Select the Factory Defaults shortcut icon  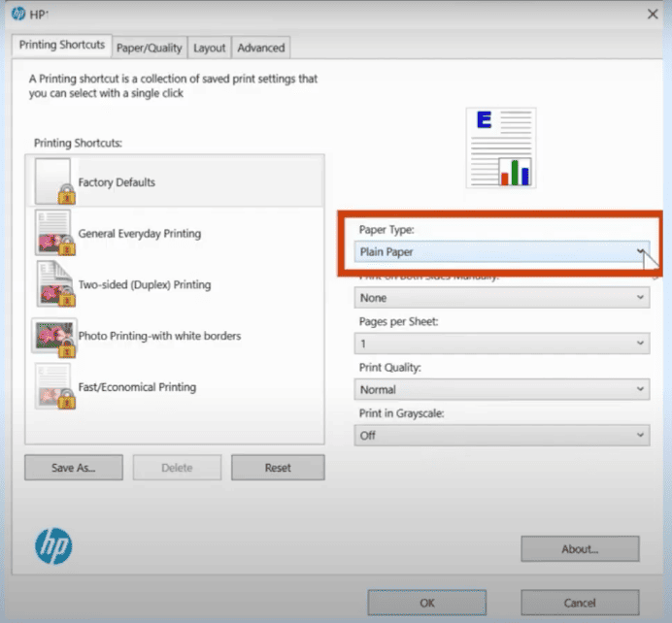pyautogui.click(x=54, y=181)
